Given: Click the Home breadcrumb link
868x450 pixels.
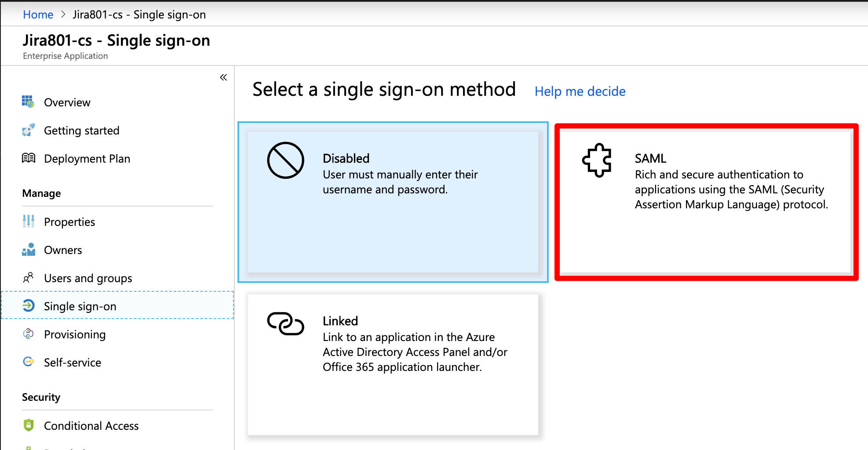Looking at the screenshot, I should coord(38,15).
